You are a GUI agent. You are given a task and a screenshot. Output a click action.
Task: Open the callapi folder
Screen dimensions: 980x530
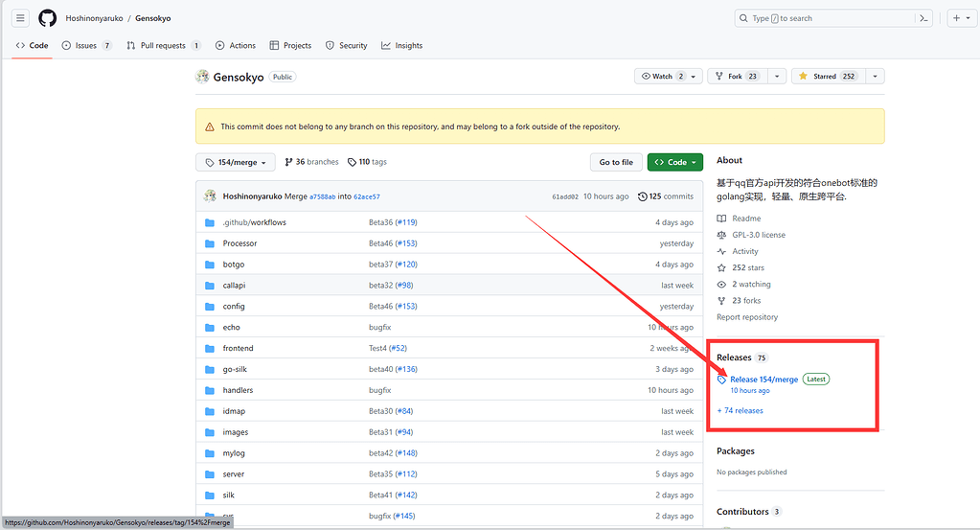pos(234,286)
